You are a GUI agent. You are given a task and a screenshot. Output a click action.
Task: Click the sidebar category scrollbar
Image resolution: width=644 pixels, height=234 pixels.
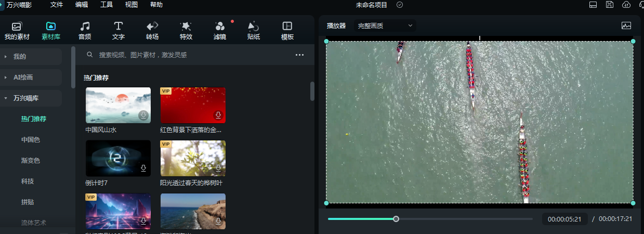point(73,68)
